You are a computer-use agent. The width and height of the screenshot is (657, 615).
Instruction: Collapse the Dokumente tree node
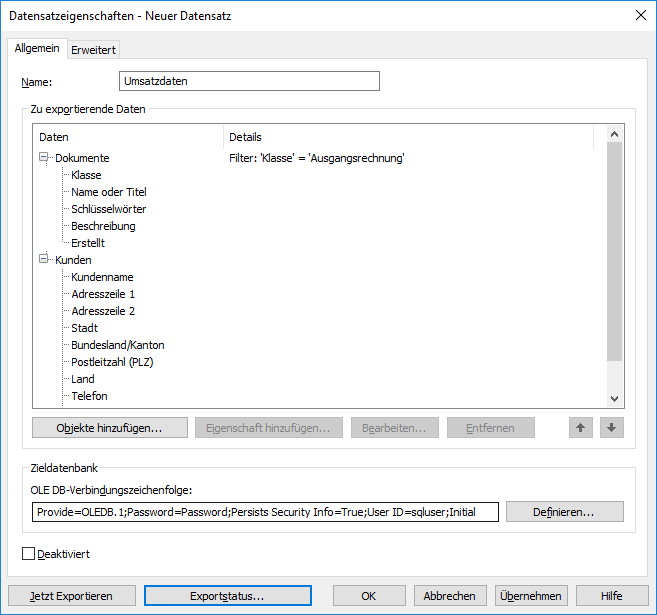[x=43, y=158]
